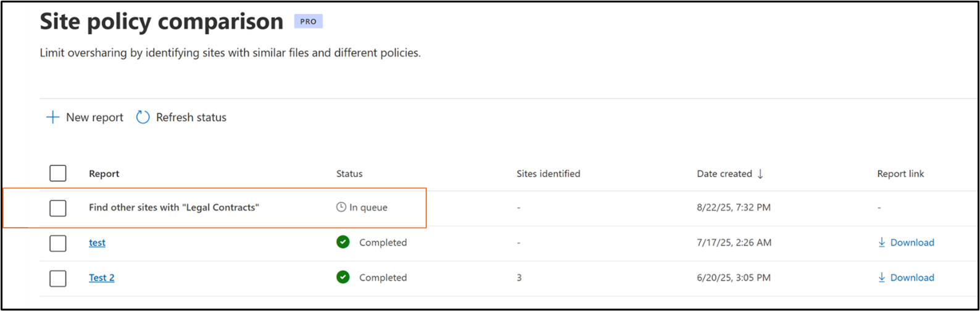Image resolution: width=980 pixels, height=311 pixels.
Task: Select the "Find other sites" report name
Action: click(173, 207)
